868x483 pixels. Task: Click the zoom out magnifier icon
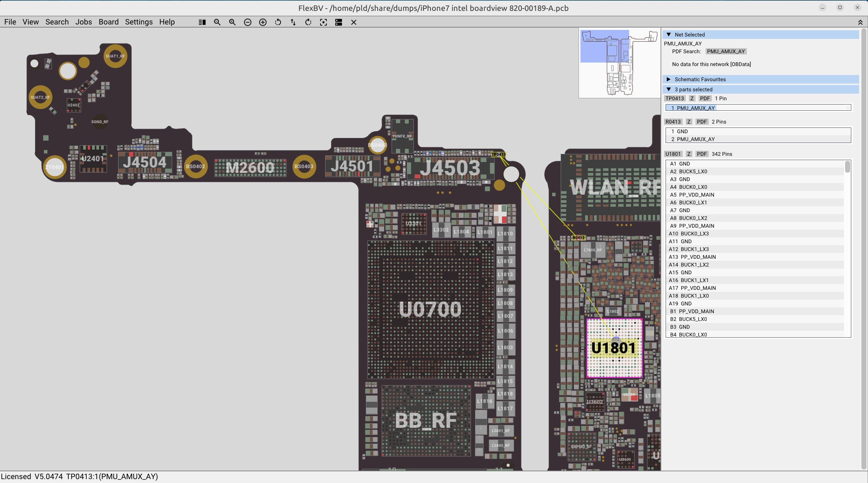pyautogui.click(x=217, y=23)
